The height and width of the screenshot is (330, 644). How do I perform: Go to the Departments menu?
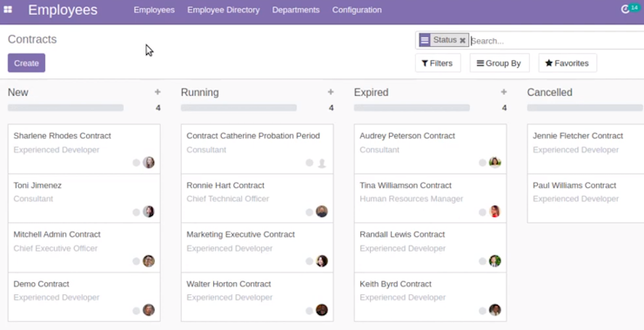296,10
